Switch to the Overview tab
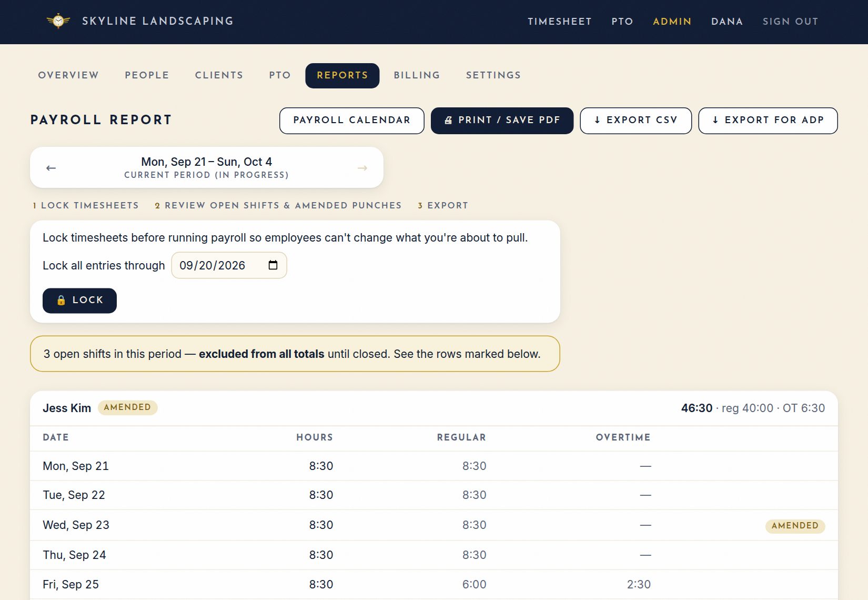The height and width of the screenshot is (600, 868). (68, 75)
